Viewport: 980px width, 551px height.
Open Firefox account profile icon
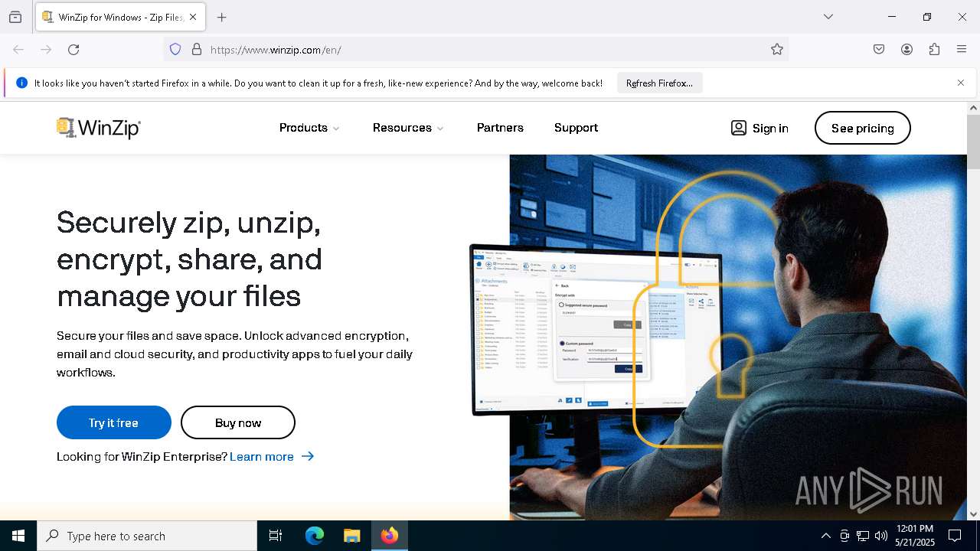click(x=906, y=50)
